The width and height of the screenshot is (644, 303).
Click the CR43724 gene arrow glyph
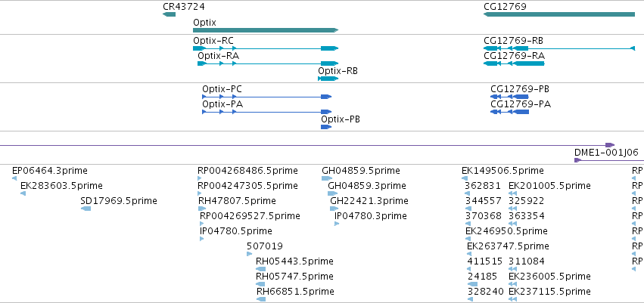coord(169,14)
